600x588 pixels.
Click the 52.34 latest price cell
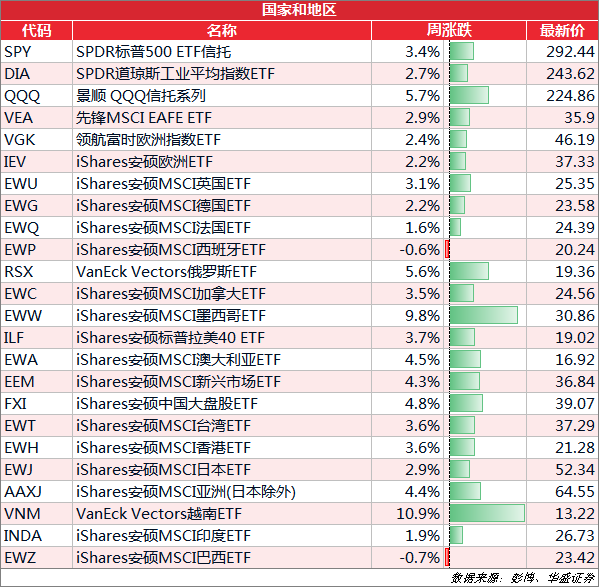coord(562,469)
